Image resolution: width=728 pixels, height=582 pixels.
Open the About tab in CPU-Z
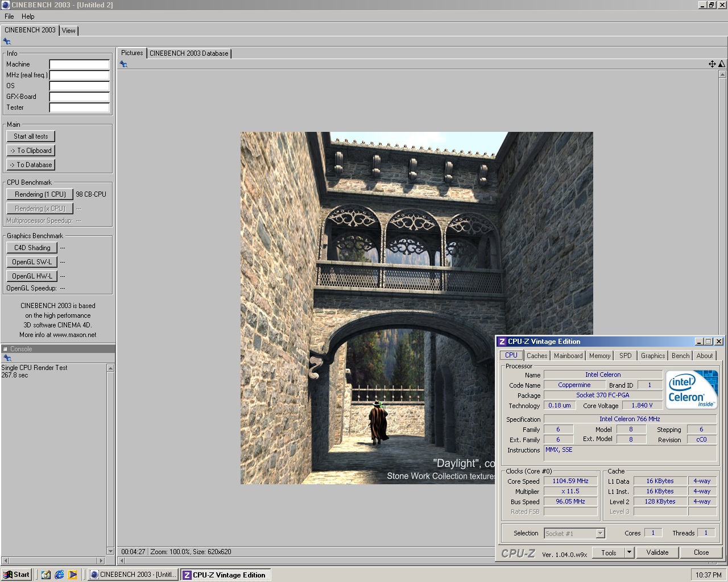705,356
